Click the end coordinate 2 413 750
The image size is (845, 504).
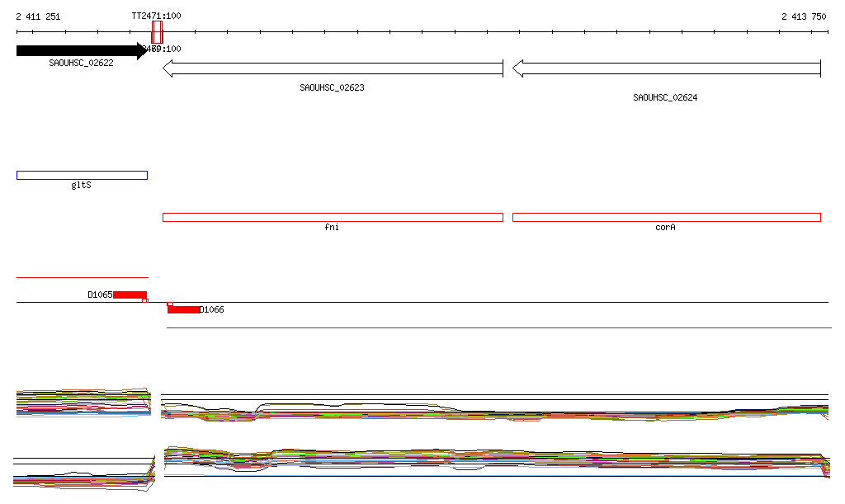pos(804,16)
